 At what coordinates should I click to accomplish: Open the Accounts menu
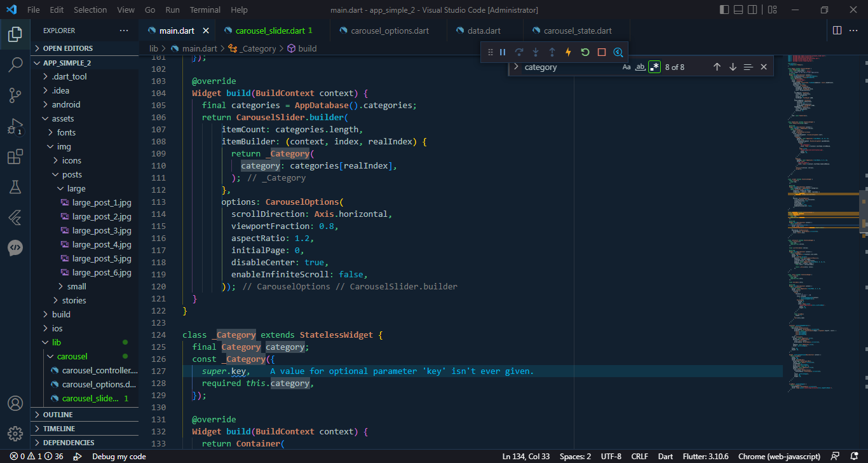pos(15,403)
